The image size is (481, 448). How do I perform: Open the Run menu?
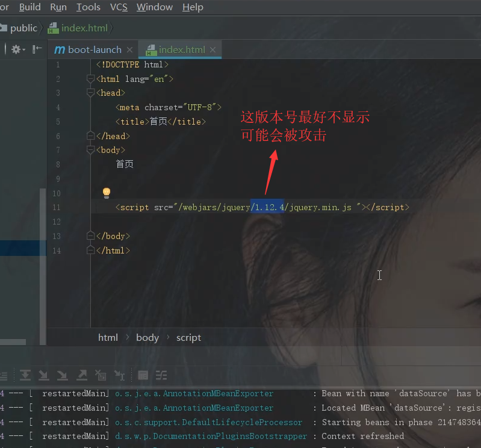pos(58,7)
